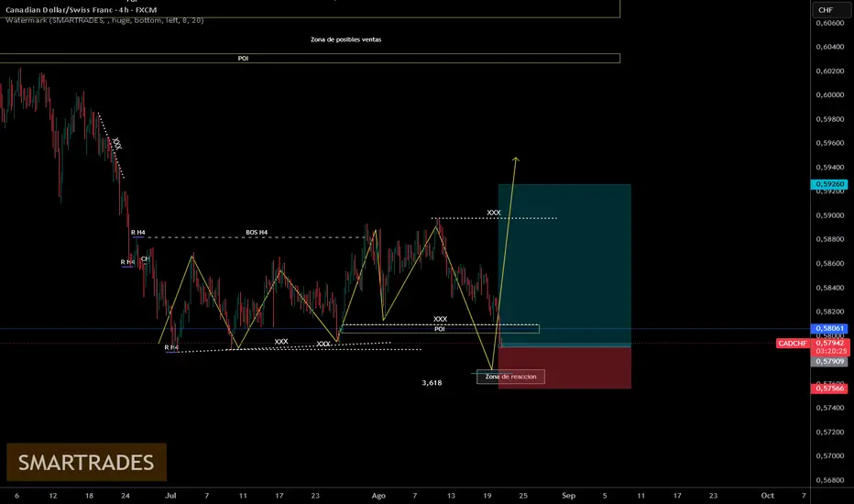Click the '3,618' text annotation

[432, 383]
